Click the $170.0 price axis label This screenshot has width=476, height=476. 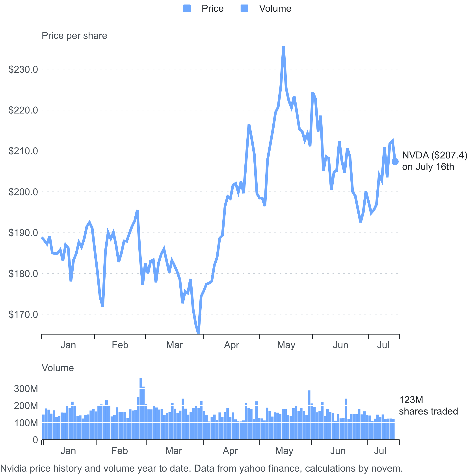pos(23,314)
